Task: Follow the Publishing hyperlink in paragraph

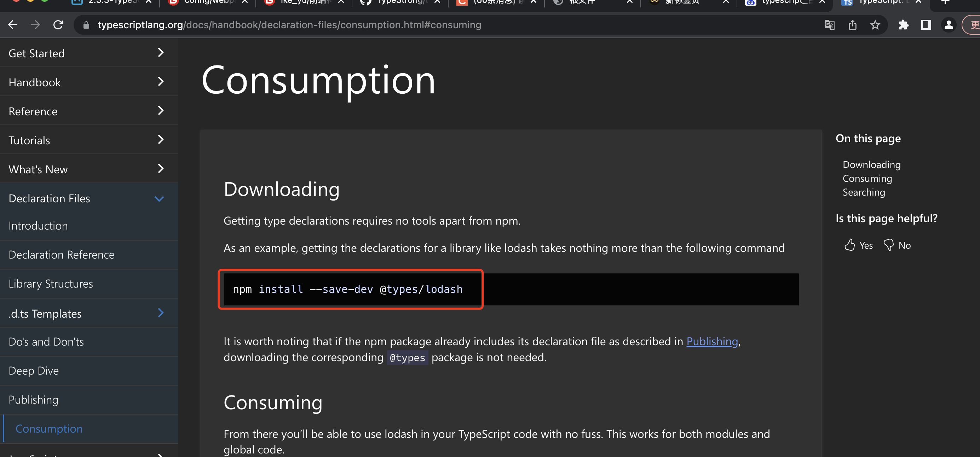Action: 712,341
